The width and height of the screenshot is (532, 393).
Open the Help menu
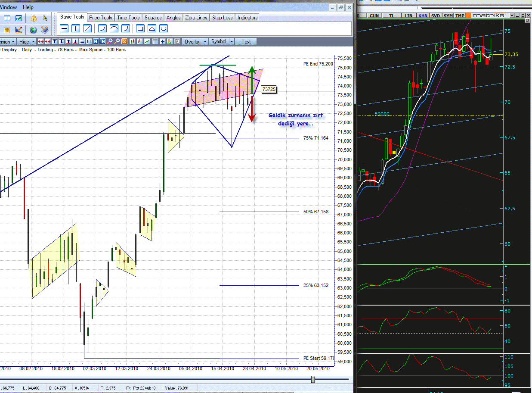pyautogui.click(x=28, y=7)
